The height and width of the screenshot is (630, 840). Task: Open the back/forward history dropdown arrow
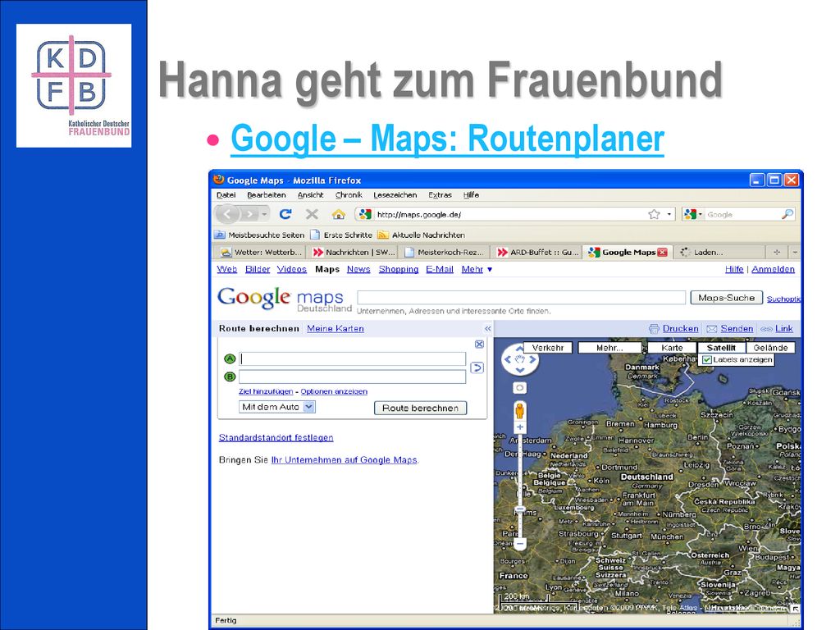click(265, 214)
